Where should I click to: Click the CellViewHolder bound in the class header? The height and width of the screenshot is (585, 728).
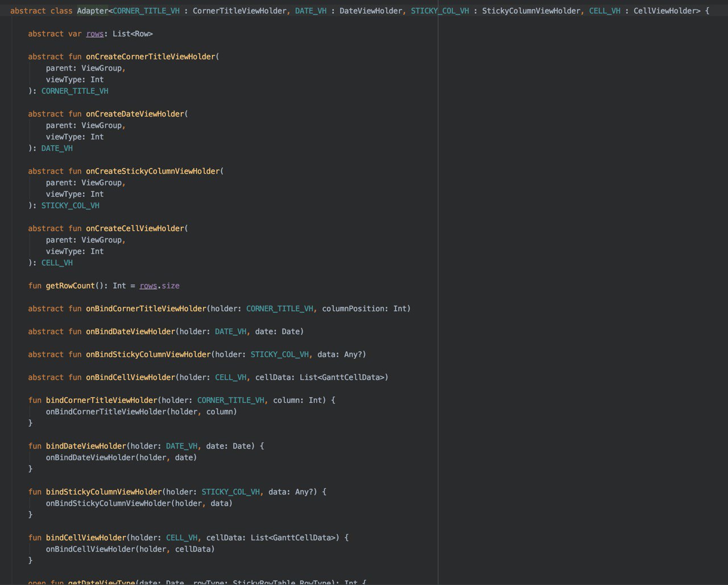tap(664, 11)
